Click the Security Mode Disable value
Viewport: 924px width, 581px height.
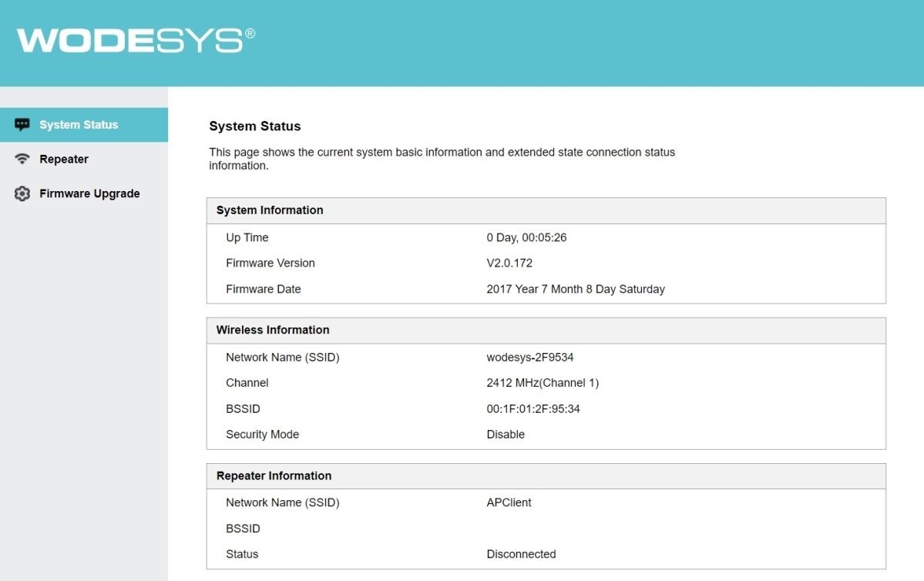(x=506, y=435)
